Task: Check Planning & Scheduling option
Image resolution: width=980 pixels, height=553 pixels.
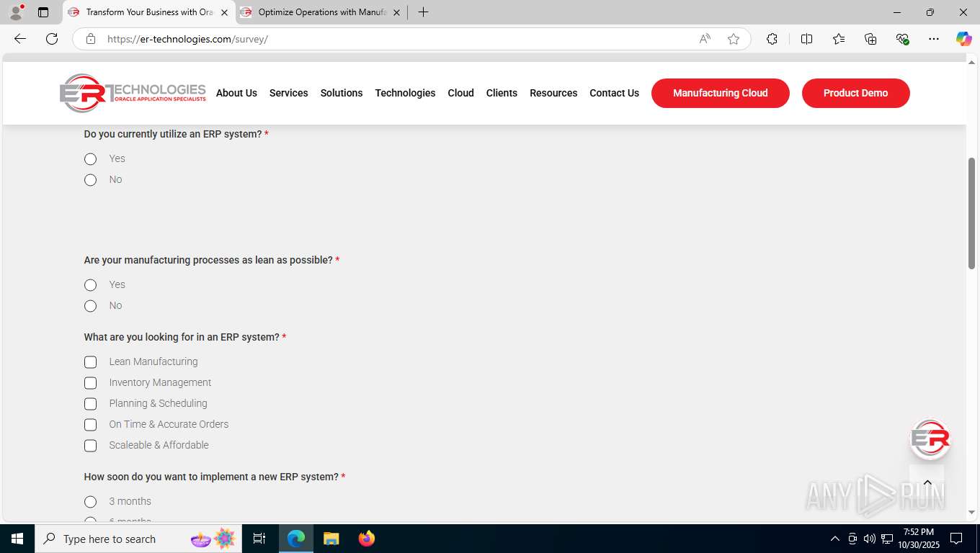Action: pos(90,404)
